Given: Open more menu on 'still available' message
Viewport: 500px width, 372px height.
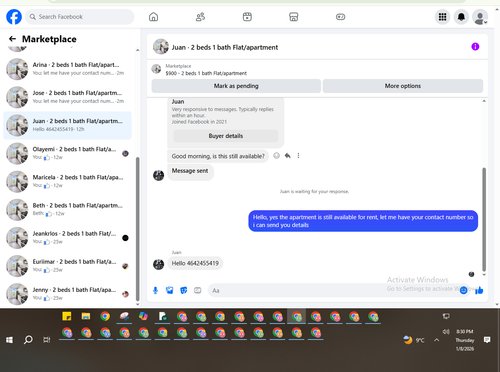Looking at the screenshot, I should click(x=298, y=156).
